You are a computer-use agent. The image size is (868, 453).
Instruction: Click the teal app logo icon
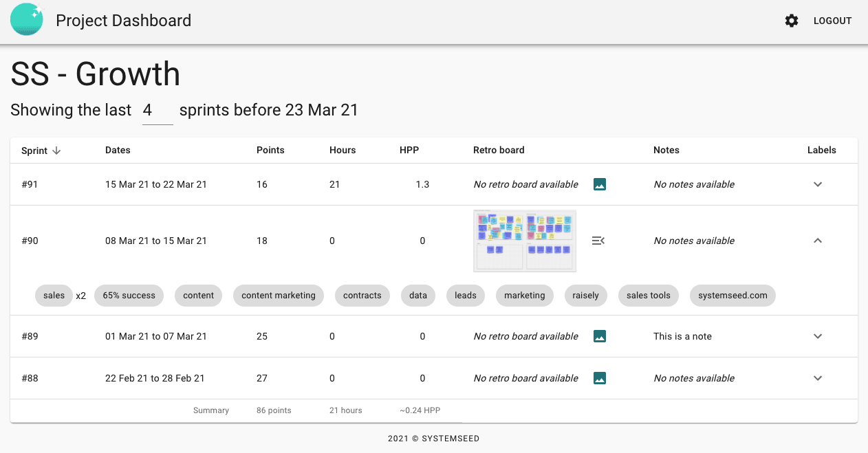click(27, 20)
